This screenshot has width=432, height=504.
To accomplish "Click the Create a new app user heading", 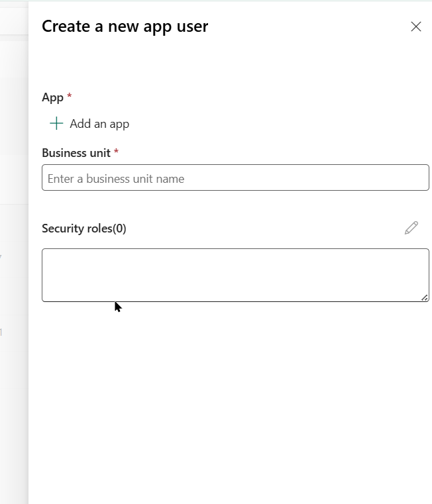I will tap(125, 26).
